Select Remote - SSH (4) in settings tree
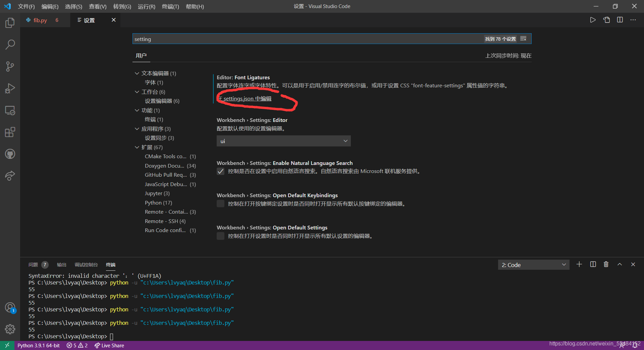 [165, 221]
